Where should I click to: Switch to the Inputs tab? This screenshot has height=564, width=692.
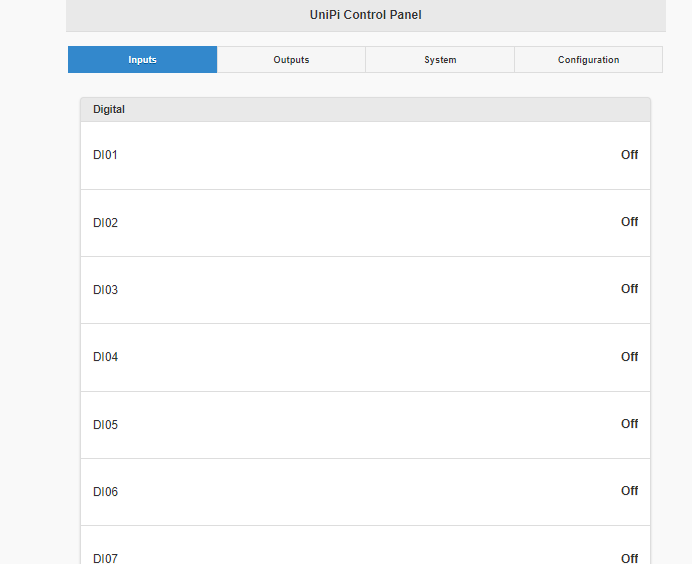click(142, 60)
